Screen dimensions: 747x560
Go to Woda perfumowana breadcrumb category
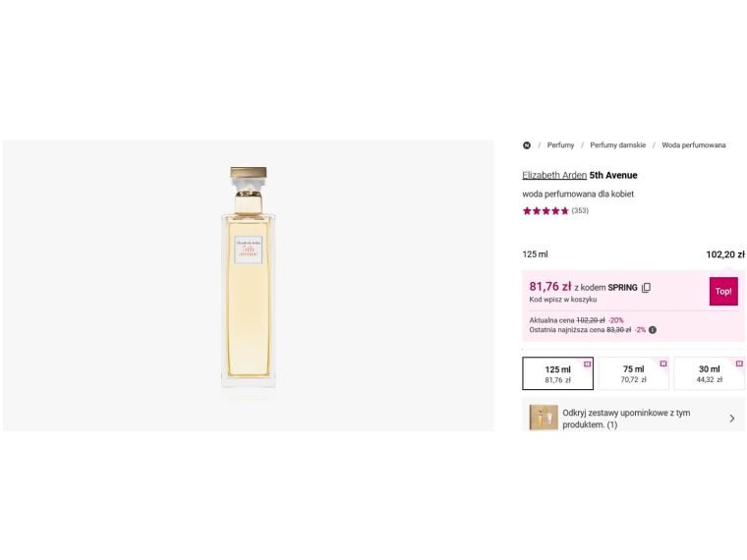point(694,145)
